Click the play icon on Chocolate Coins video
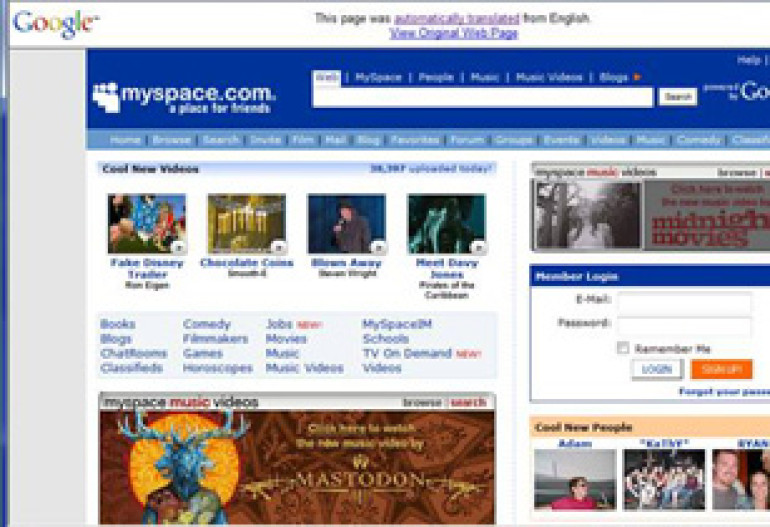 pyautogui.click(x=278, y=247)
